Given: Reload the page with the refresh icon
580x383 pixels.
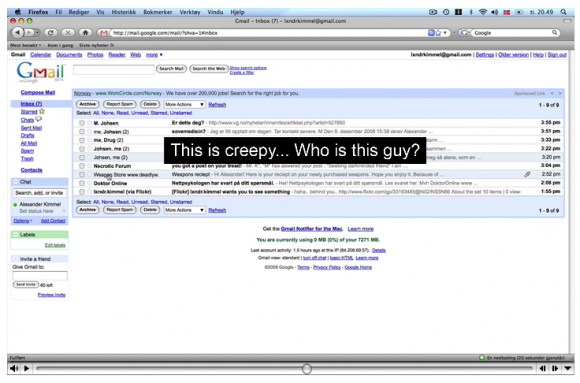Looking at the screenshot, I should point(51,33).
